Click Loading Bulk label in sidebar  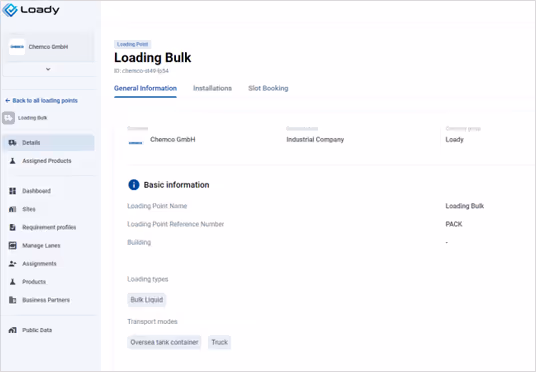point(32,118)
